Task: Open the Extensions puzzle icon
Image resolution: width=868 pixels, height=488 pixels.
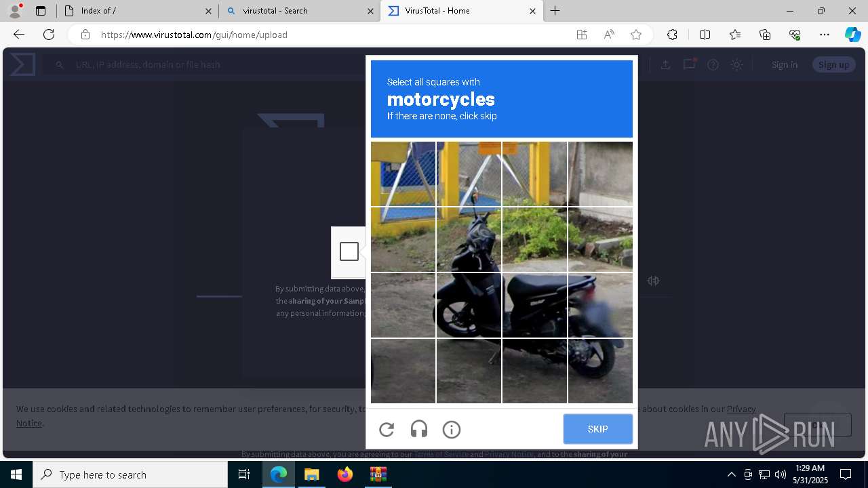Action: [x=672, y=35]
